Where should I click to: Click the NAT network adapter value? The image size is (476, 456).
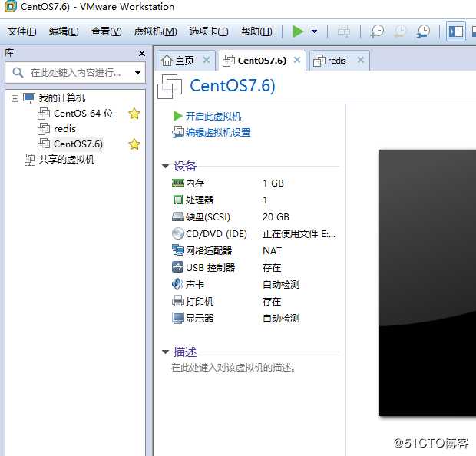pyautogui.click(x=272, y=251)
